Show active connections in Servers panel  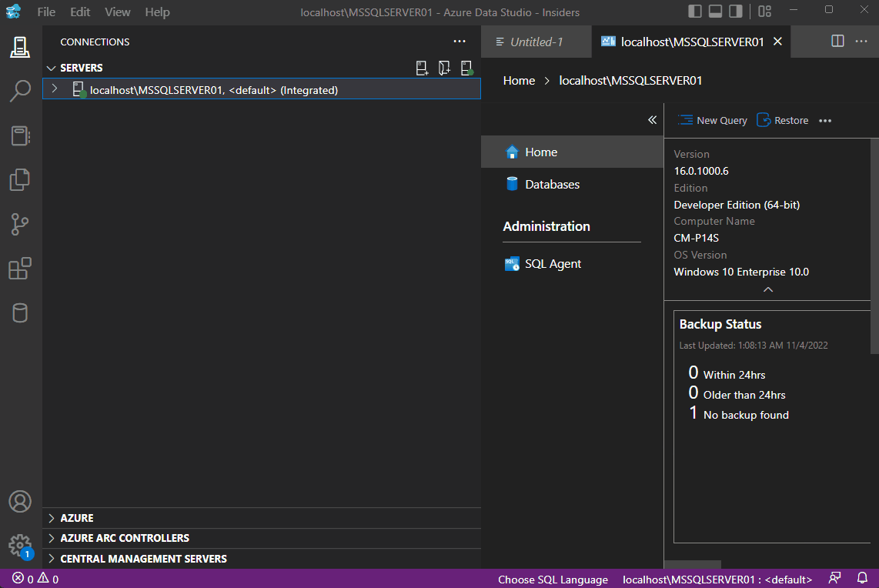tap(466, 68)
